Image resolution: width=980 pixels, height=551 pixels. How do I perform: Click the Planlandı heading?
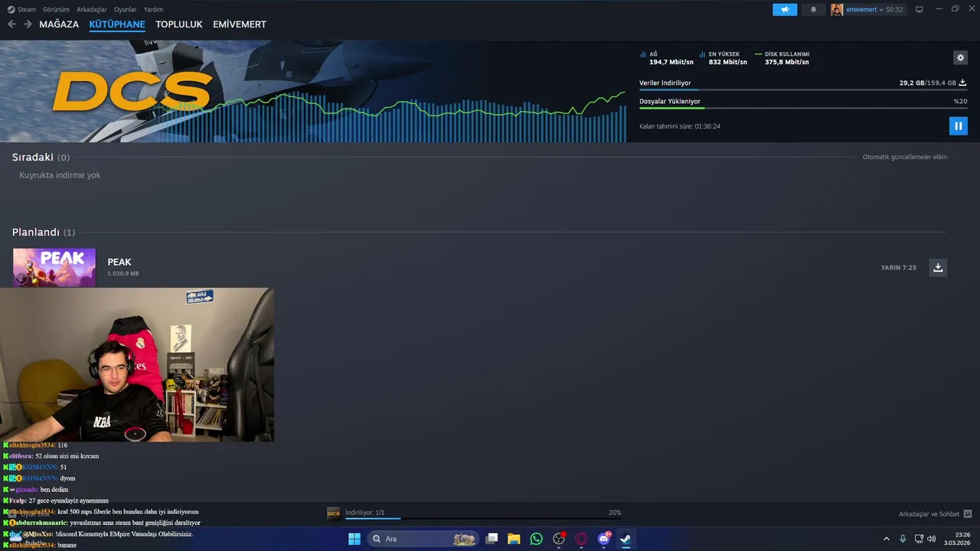click(x=36, y=232)
